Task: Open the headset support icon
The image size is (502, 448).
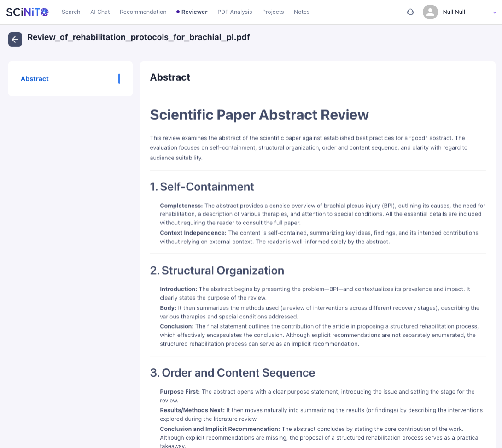Action: click(410, 12)
